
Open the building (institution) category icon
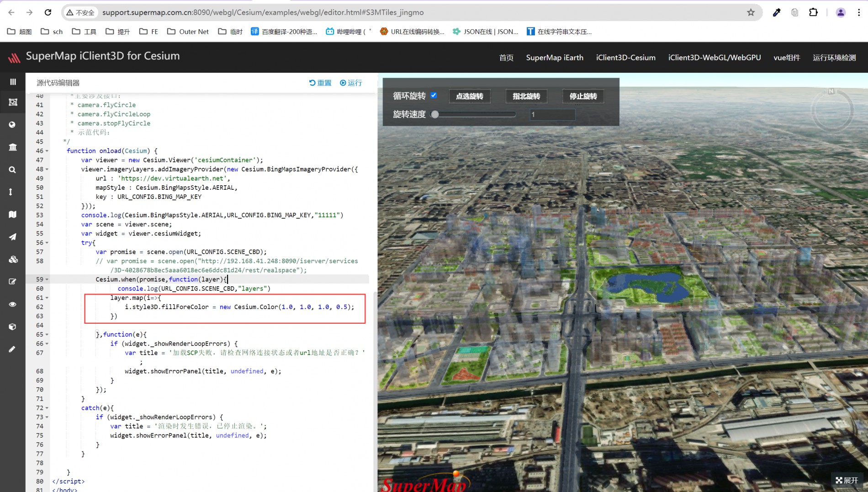pos(13,147)
